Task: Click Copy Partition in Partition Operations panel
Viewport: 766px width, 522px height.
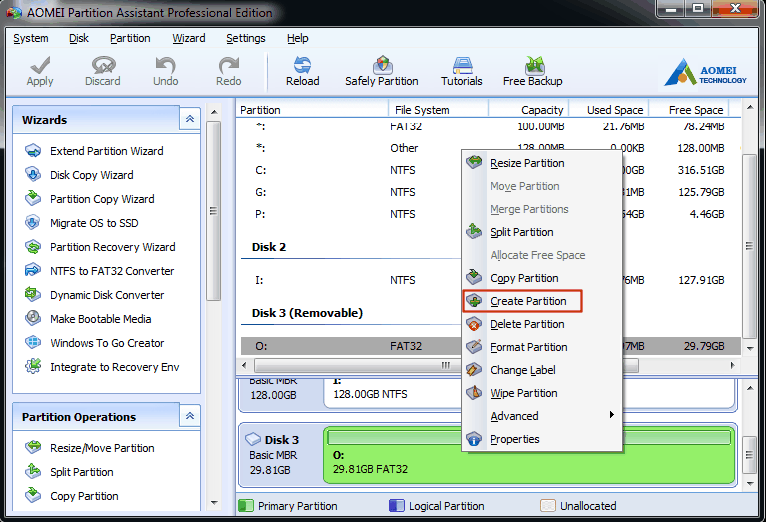Action: [84, 496]
